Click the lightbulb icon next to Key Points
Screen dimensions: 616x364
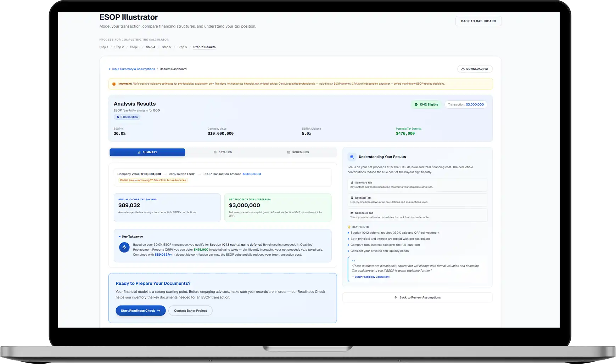point(349,227)
